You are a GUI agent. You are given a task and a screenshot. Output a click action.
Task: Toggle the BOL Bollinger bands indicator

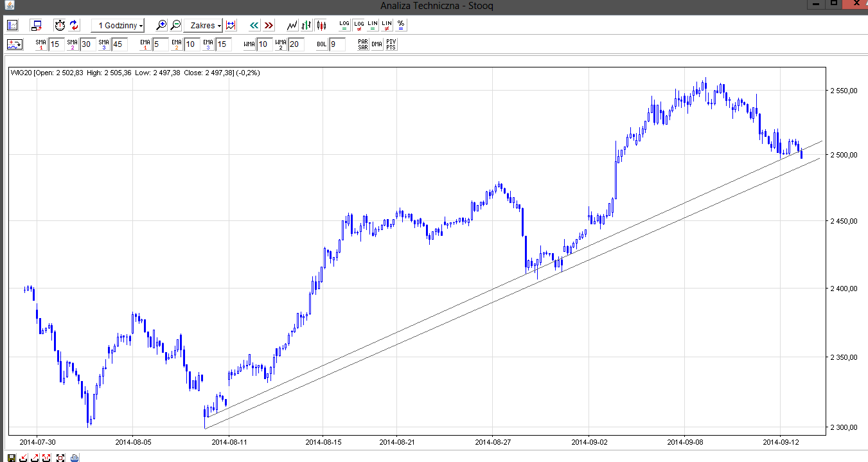point(322,44)
